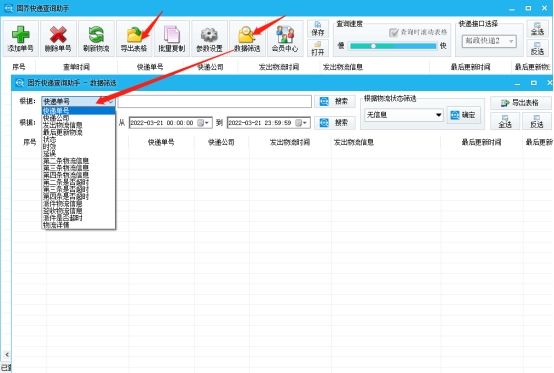Click 全选 in the 数据筛选 window

pos(505,121)
